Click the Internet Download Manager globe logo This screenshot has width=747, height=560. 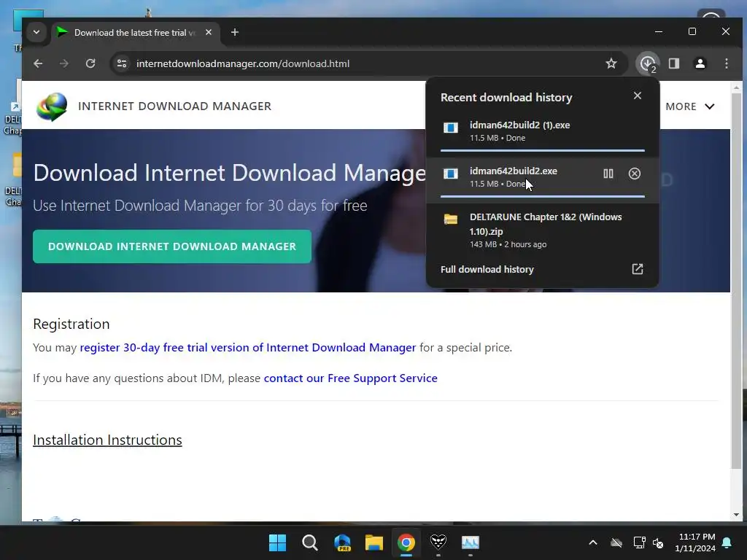tap(52, 106)
